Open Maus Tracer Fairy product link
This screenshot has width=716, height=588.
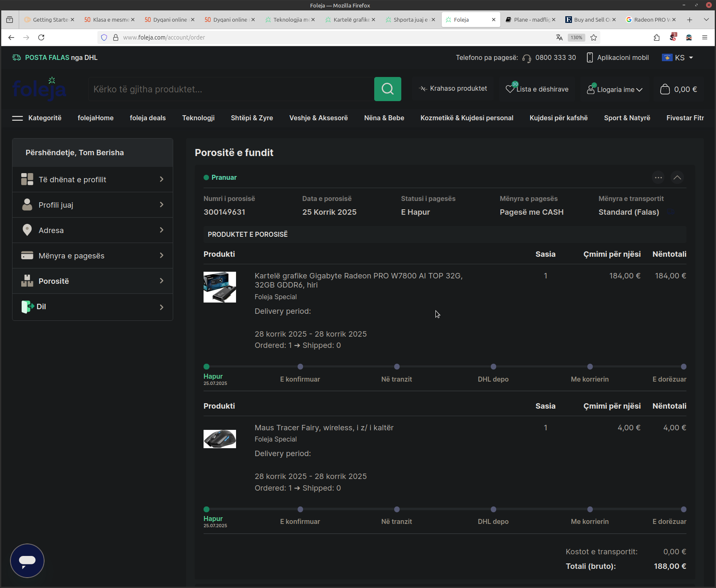[x=324, y=428]
